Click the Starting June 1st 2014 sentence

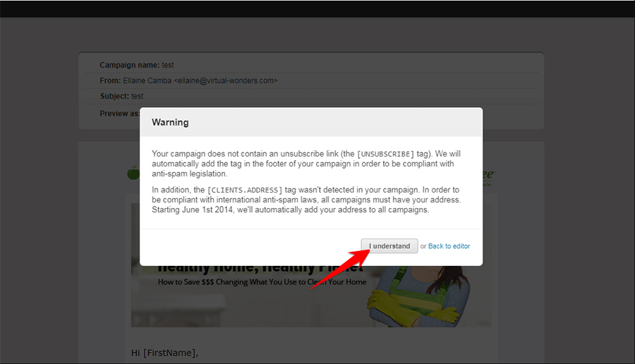(291, 210)
